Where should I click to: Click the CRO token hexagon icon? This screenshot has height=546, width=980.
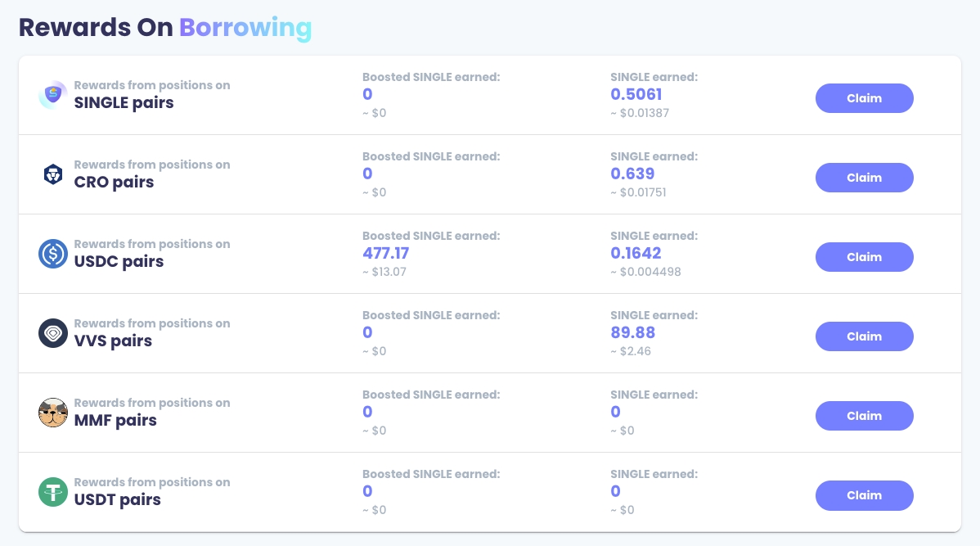pos(53,174)
